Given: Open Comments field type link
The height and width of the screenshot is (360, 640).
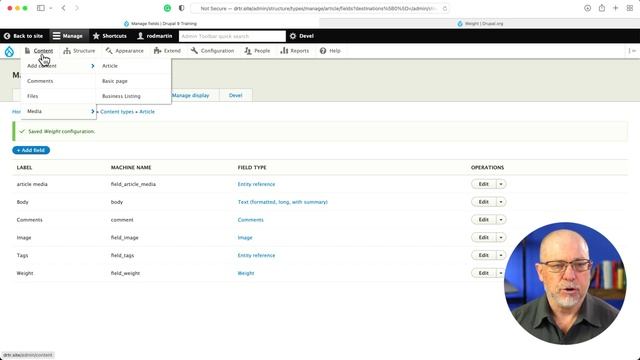Looking at the screenshot, I should [x=251, y=220].
